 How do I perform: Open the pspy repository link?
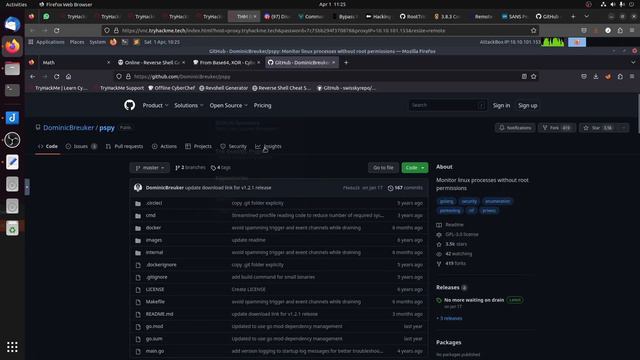(107, 128)
